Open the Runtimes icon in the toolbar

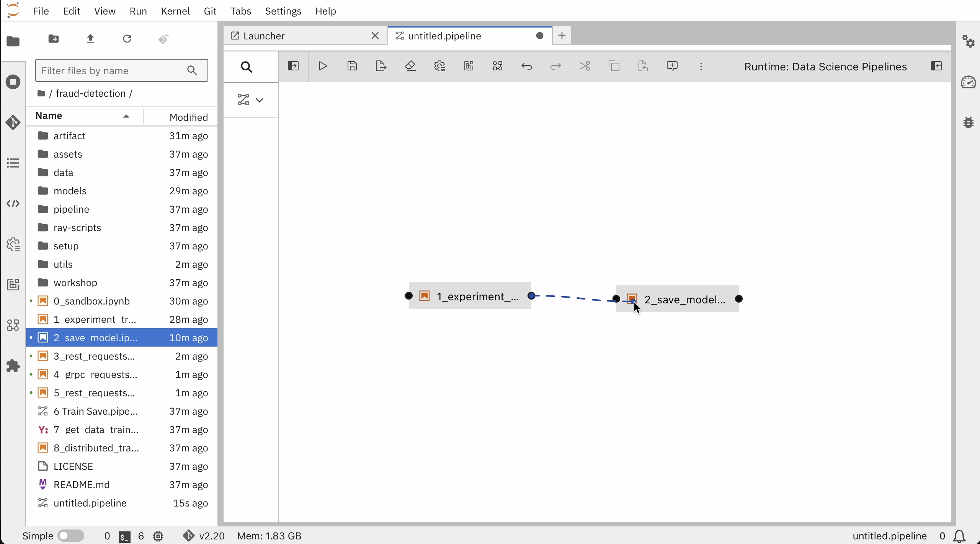pos(439,66)
